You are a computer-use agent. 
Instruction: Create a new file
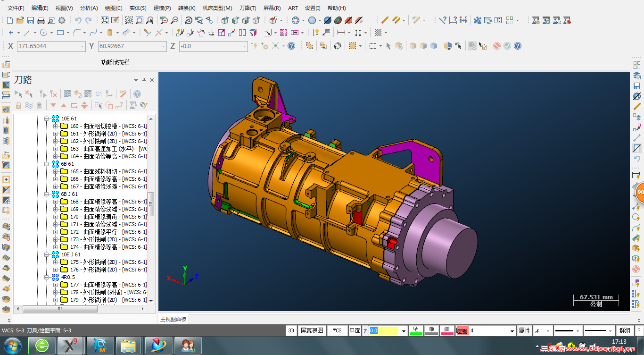(10, 20)
